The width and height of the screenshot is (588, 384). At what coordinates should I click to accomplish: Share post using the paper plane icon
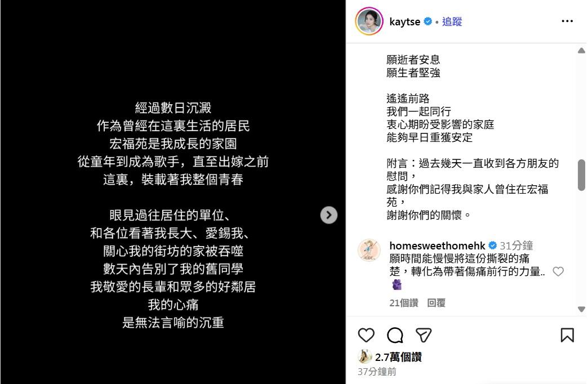pyautogui.click(x=424, y=335)
